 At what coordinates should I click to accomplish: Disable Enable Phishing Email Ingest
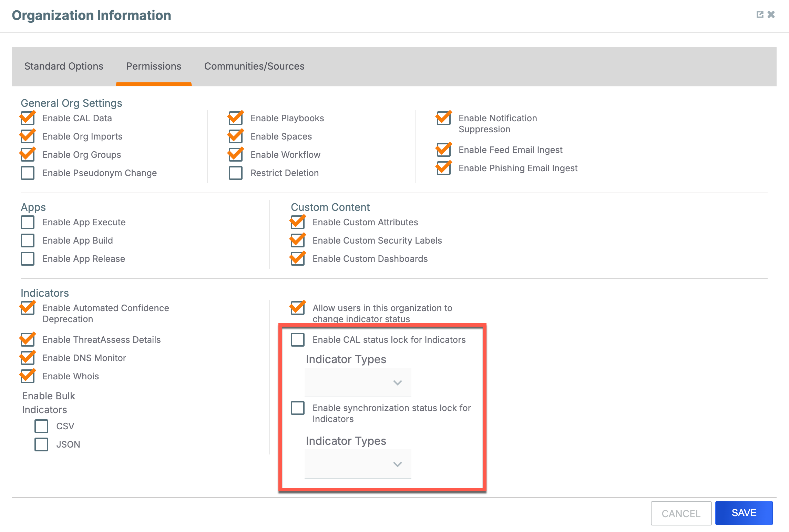[x=443, y=168]
